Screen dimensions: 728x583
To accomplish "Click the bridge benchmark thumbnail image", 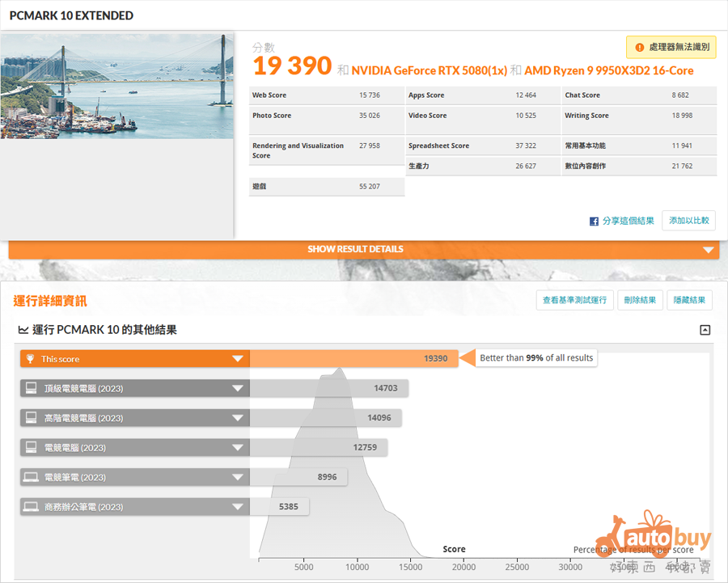I will pos(116,87).
